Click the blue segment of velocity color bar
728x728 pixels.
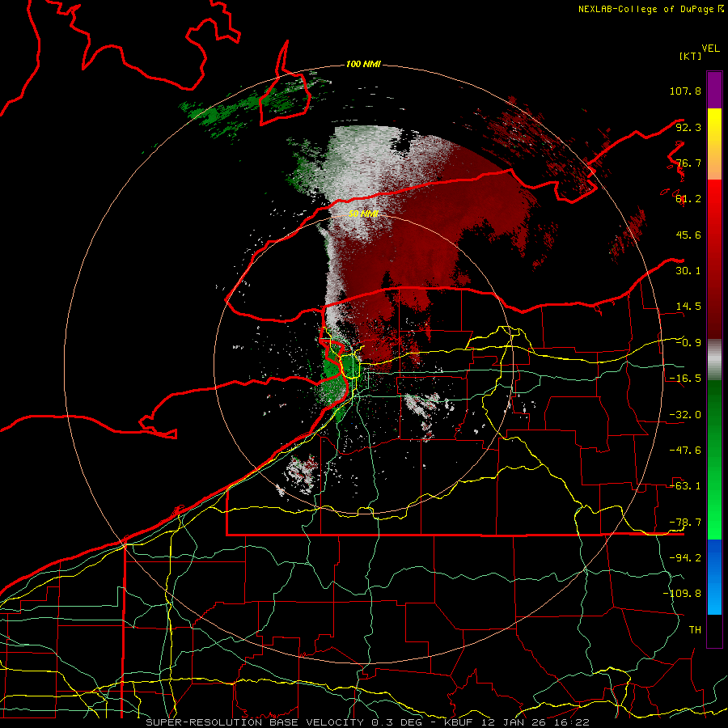click(x=714, y=577)
